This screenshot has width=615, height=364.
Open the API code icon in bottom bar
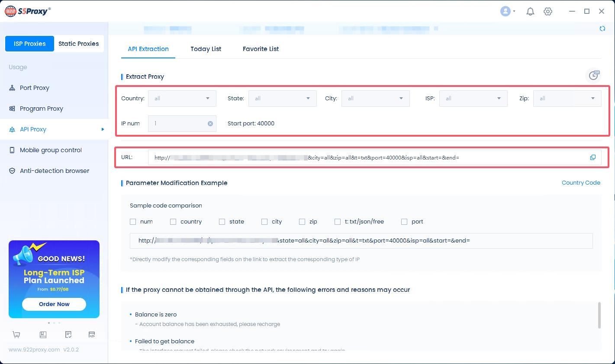(x=91, y=334)
